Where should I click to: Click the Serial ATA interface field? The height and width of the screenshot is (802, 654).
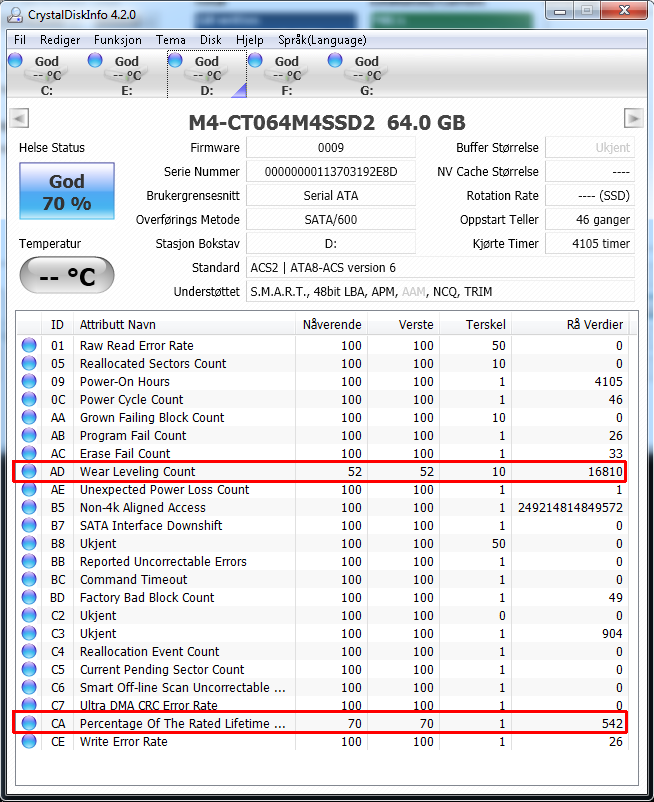[331, 196]
